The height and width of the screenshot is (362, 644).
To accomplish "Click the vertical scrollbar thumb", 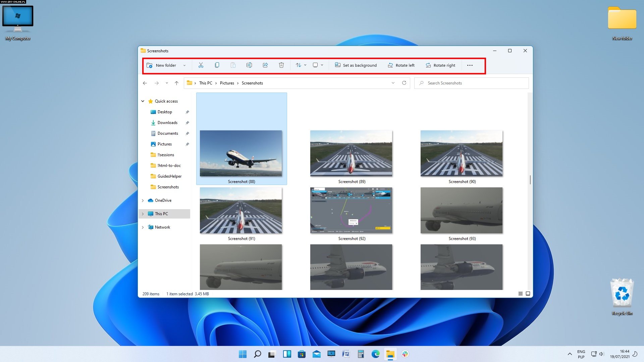I will pyautogui.click(x=530, y=180).
